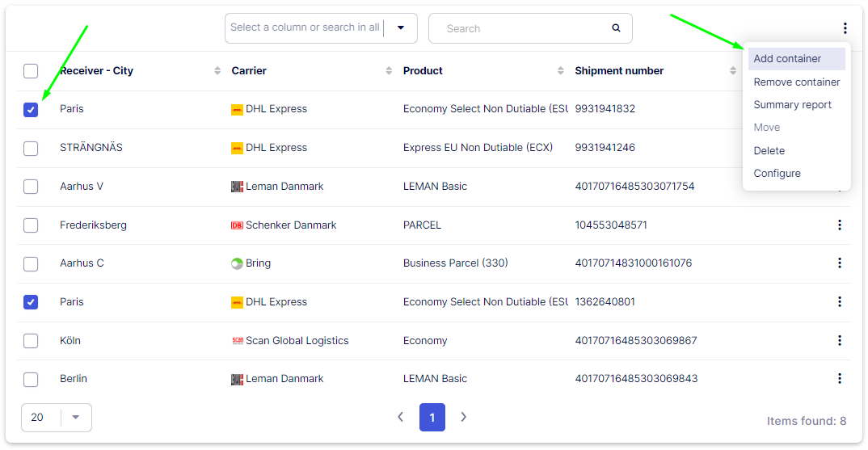Sort by Product column sort arrows
868x450 pixels.
[x=561, y=71]
